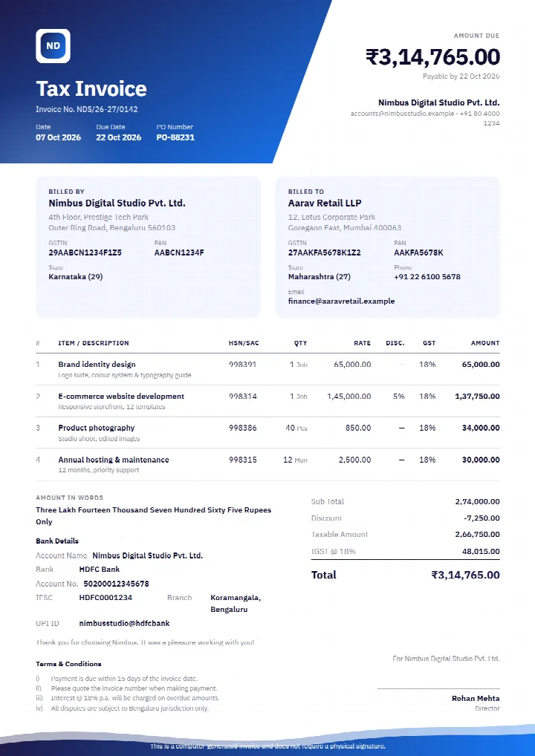
Task: Select due date 22 Oct 2026 in header
Action: [x=119, y=137]
